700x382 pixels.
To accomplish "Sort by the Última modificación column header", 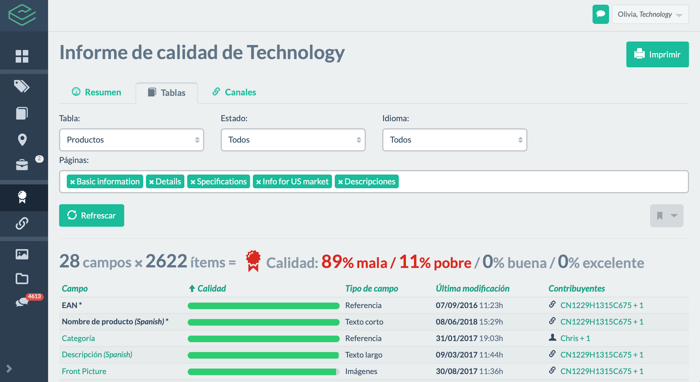I will coord(472,289).
